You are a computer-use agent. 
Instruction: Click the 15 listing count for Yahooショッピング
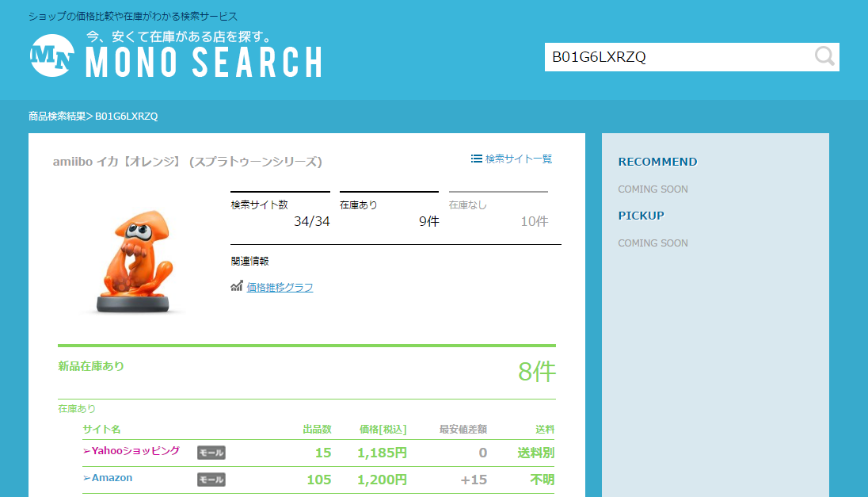323,453
